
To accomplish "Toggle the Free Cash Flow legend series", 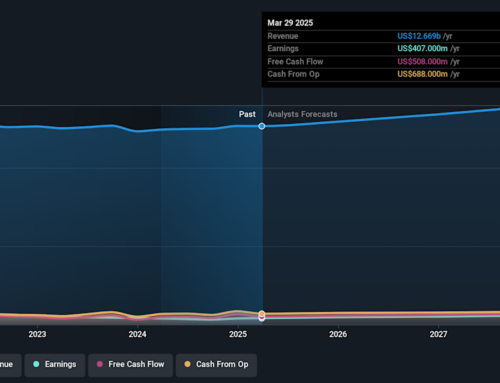I will 130,365.
